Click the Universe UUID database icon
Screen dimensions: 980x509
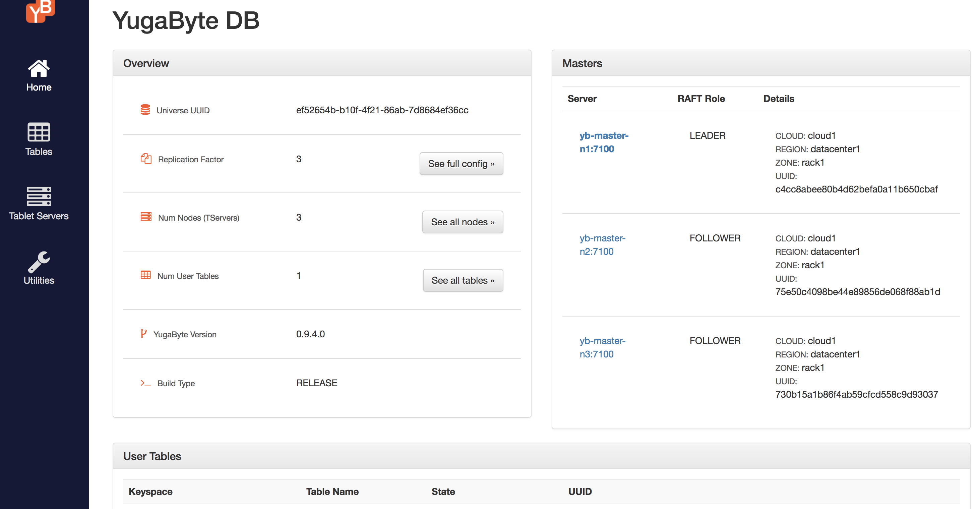pos(145,110)
